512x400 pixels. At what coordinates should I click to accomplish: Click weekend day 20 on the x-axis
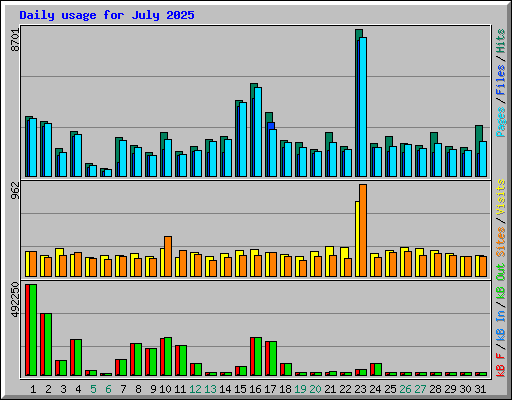click(x=315, y=389)
